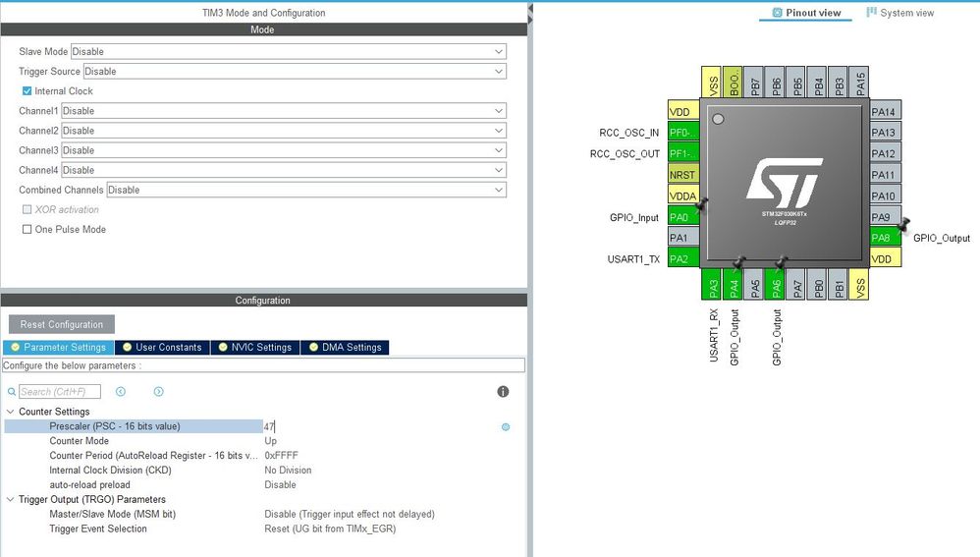Switch to NVIC Settings tab
Viewport: 980px width, 557px height.
click(255, 347)
